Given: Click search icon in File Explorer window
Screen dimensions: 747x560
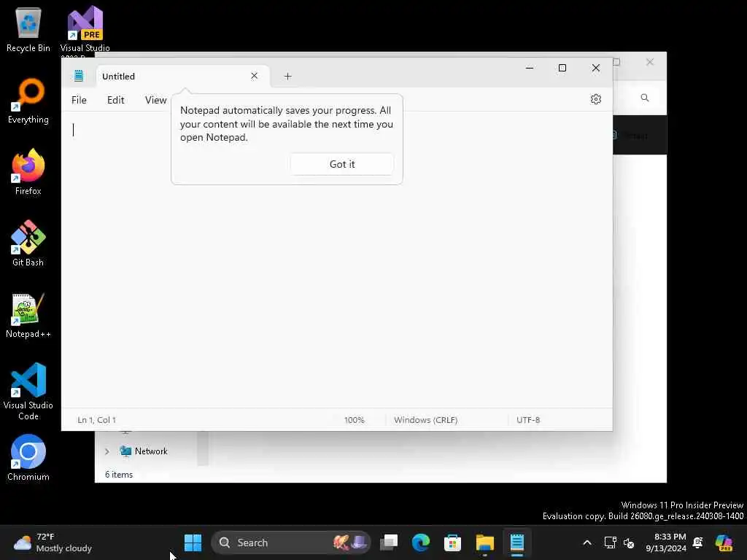Looking at the screenshot, I should [645, 98].
